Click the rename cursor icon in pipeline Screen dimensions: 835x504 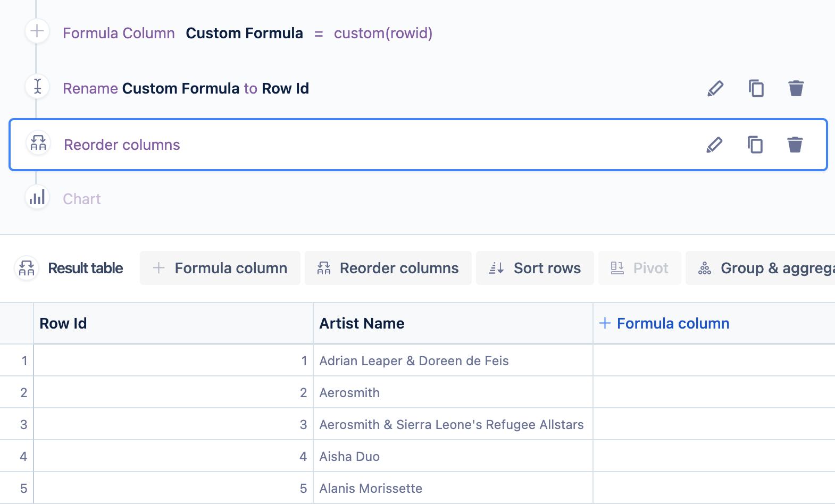point(37,86)
